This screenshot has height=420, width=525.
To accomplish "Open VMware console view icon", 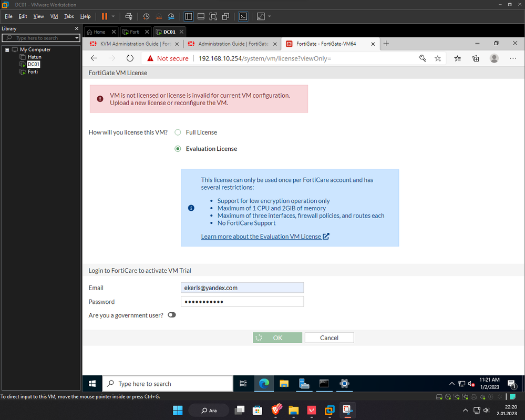I will click(243, 16).
